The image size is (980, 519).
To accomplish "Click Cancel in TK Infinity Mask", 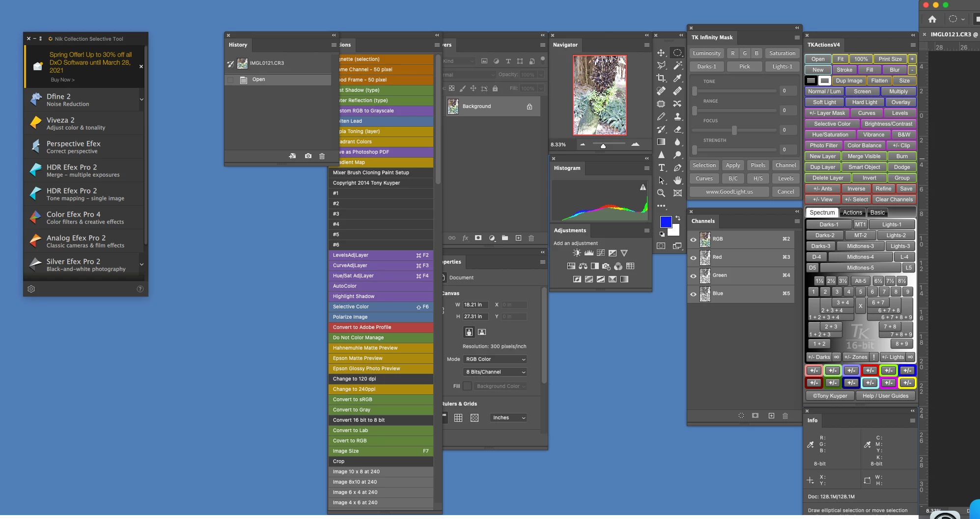I will [x=785, y=191].
